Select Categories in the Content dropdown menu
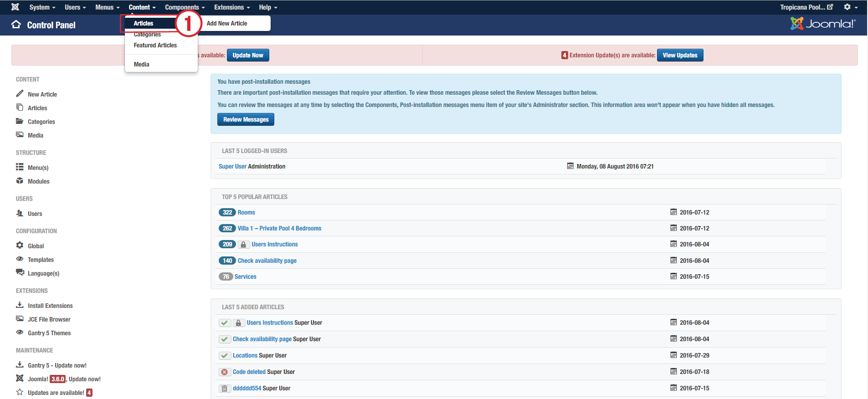The height and width of the screenshot is (399, 868). point(147,34)
